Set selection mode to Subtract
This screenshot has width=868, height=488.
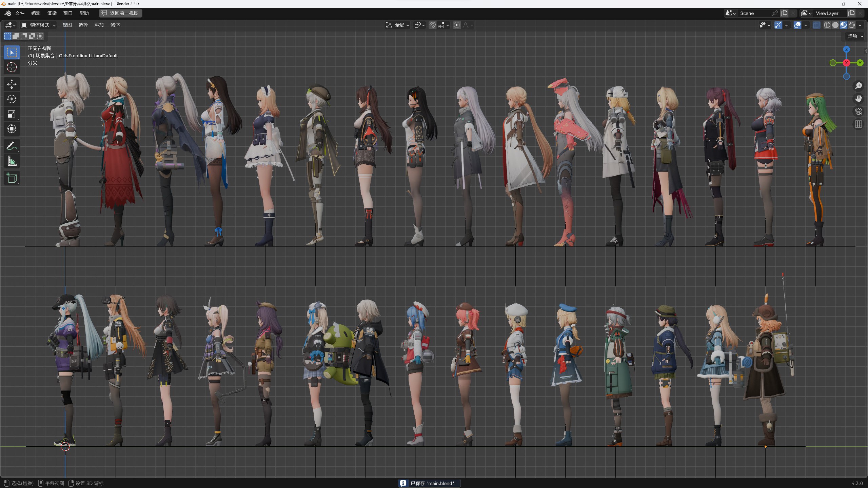point(24,36)
